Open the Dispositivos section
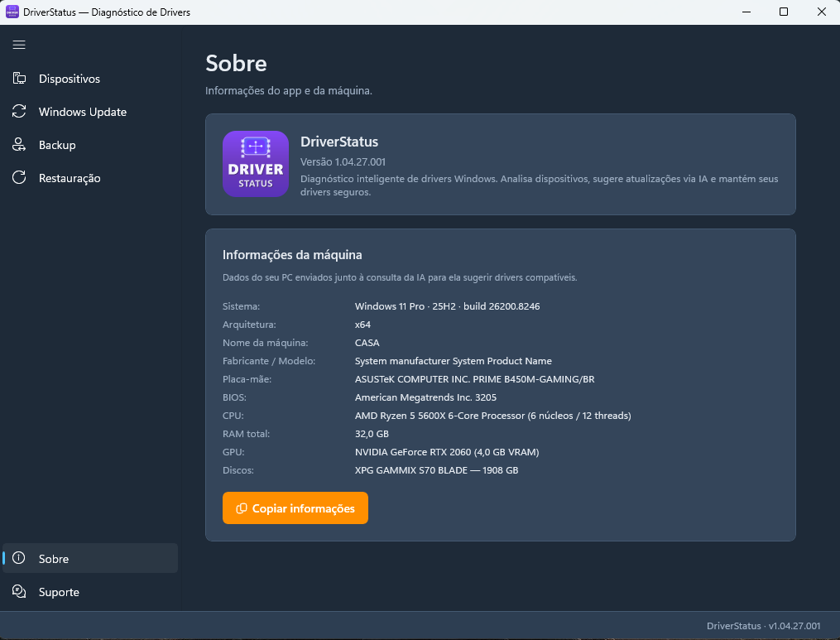 click(90, 79)
